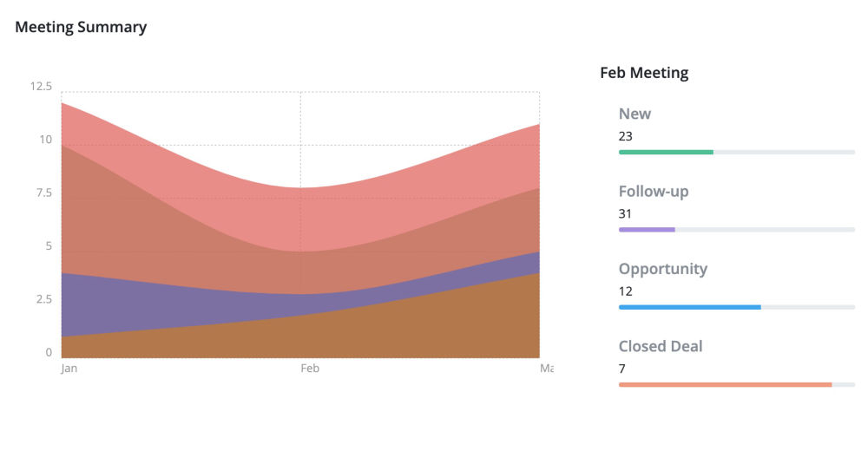Click the orange Closed Deal progress bar
The width and height of the screenshot is (868, 464).
coord(725,384)
